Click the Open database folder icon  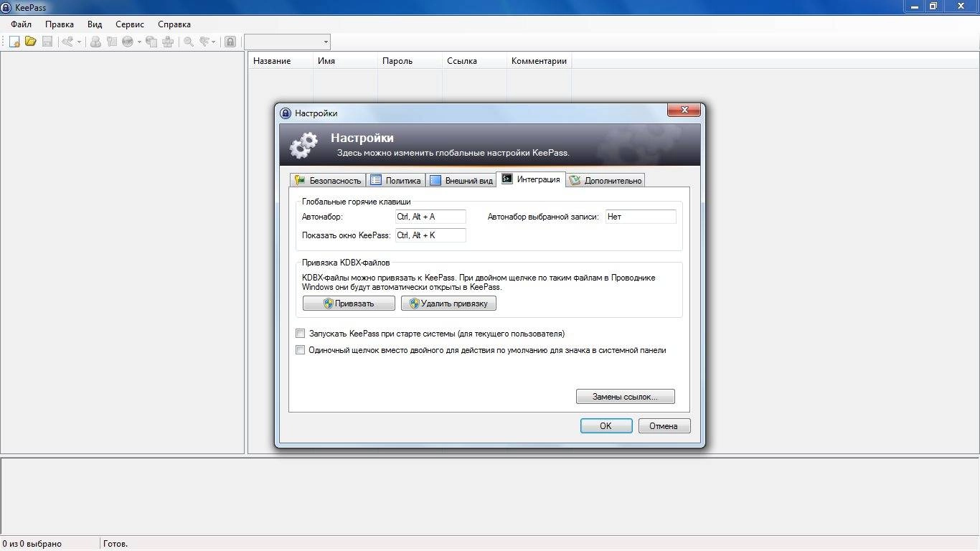click(31, 42)
